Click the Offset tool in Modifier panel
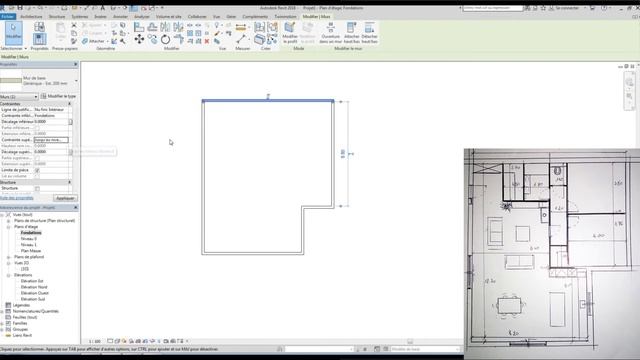 tap(152, 27)
